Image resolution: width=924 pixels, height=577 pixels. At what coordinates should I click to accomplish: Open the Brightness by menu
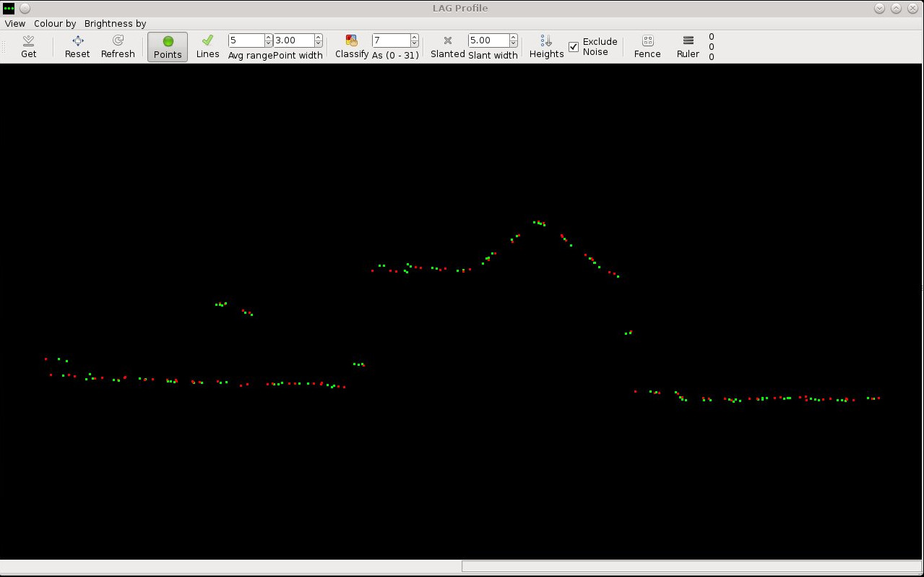point(116,23)
